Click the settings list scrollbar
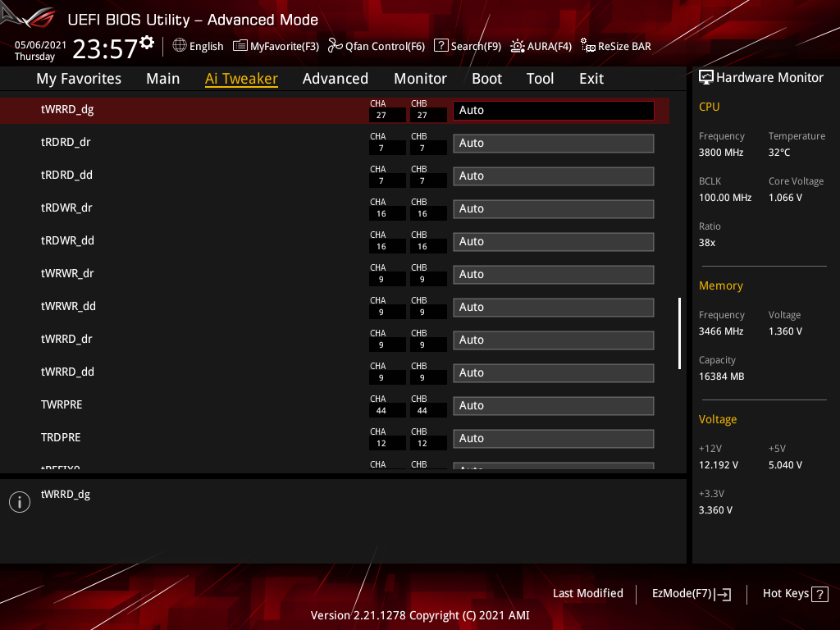840x630 pixels. (x=679, y=333)
